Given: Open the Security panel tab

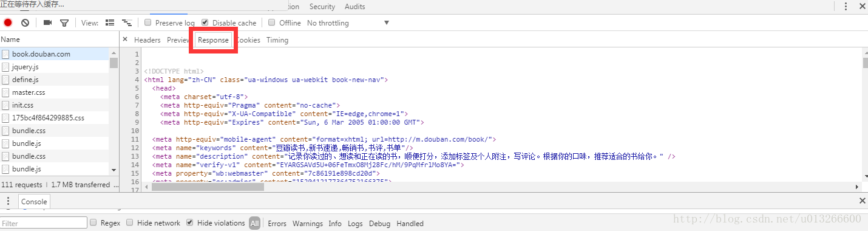Looking at the screenshot, I should pyautogui.click(x=322, y=7).
